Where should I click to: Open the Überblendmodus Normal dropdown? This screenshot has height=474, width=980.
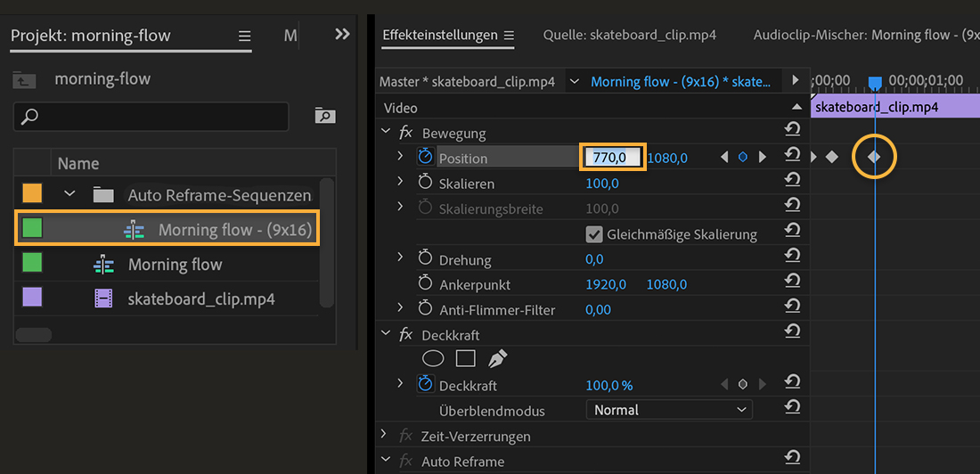(x=668, y=410)
